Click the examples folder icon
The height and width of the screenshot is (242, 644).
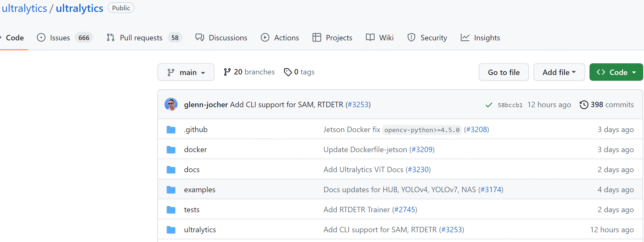(x=171, y=190)
